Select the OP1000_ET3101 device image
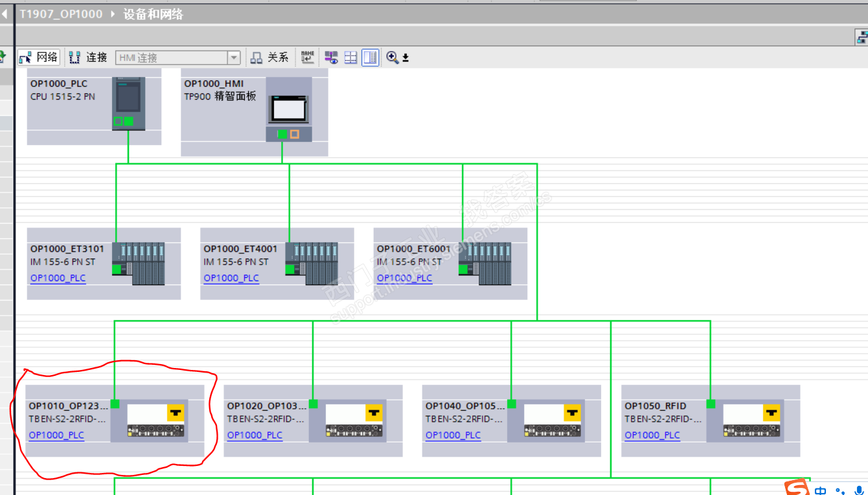 click(x=139, y=264)
